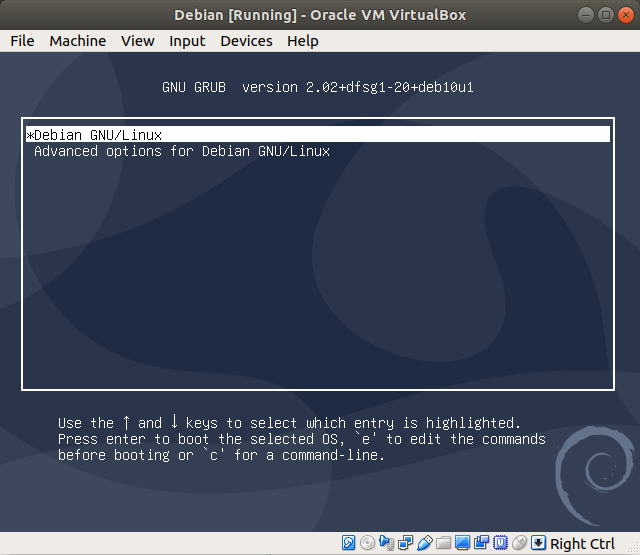Click the optical disk drive status icon
Viewport: 640px width, 555px height.
tap(367, 543)
